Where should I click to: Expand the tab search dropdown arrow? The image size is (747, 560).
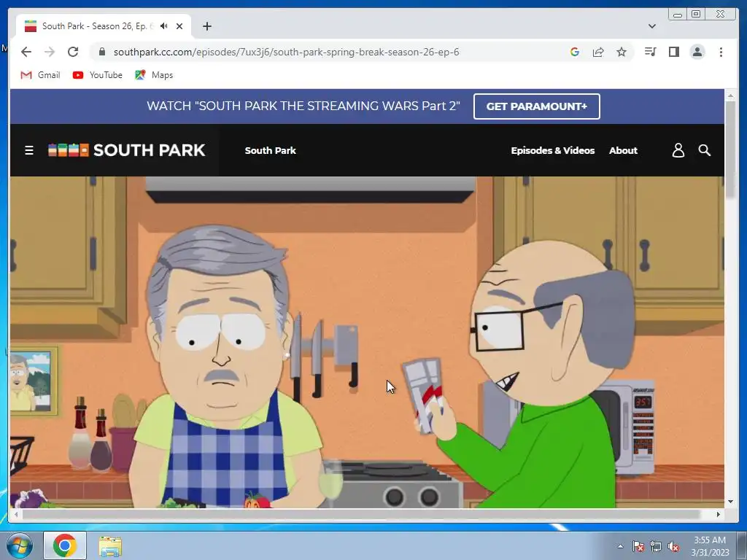651,26
